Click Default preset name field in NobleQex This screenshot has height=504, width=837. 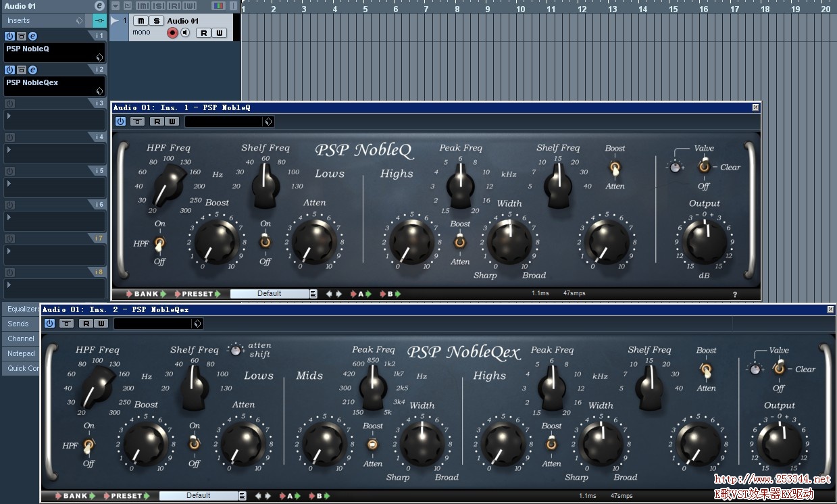199,496
